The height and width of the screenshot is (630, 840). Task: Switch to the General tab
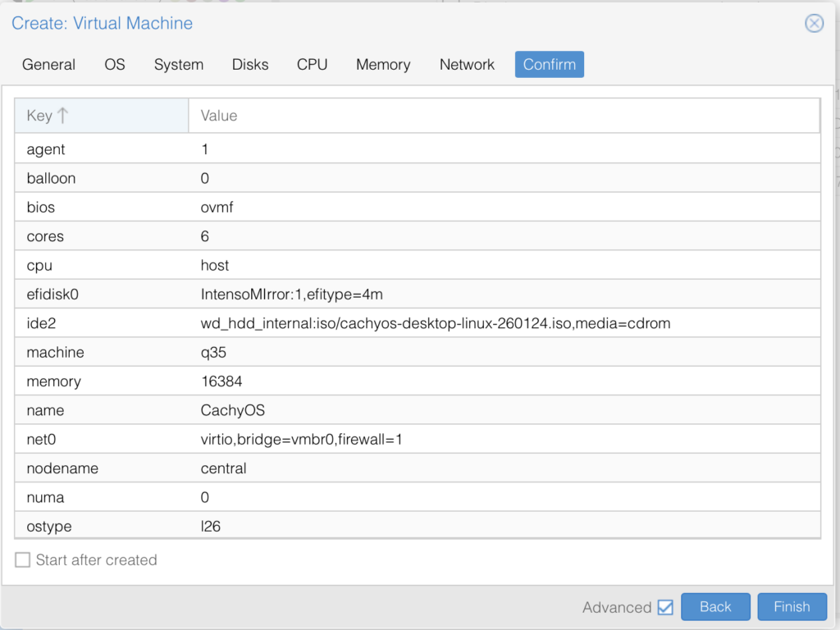(x=48, y=65)
